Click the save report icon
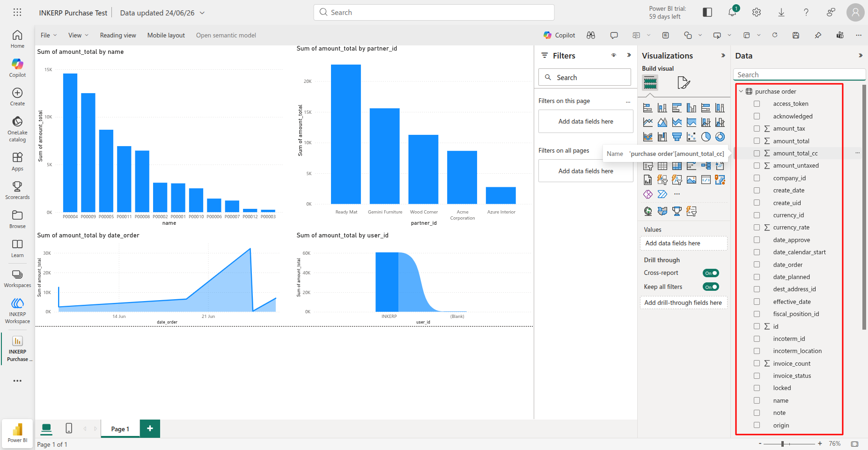 click(796, 35)
